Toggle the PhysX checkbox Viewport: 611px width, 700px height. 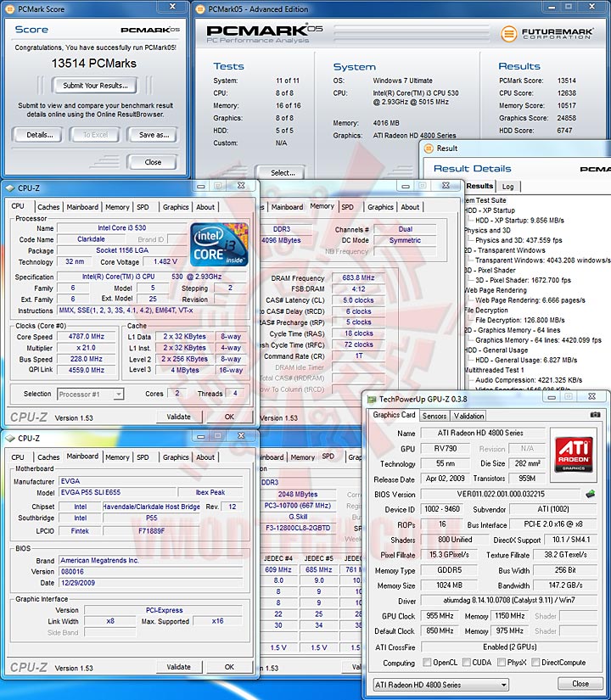click(x=502, y=662)
